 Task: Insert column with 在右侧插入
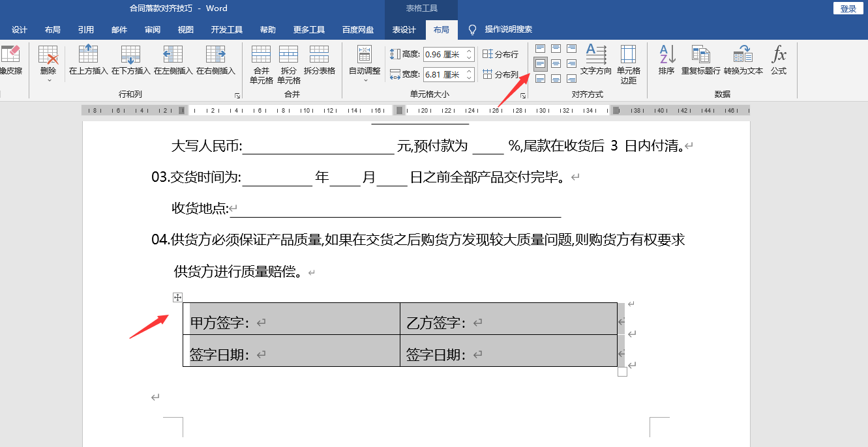tap(215, 61)
